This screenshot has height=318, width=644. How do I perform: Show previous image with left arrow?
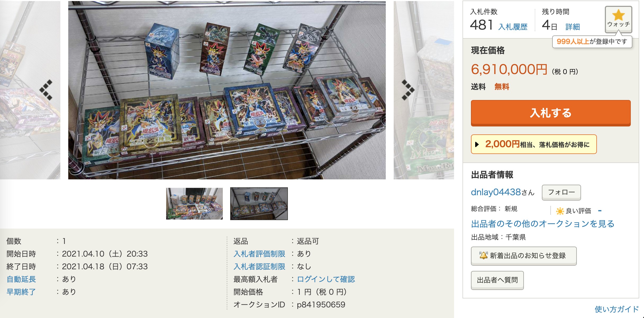pyautogui.click(x=46, y=90)
